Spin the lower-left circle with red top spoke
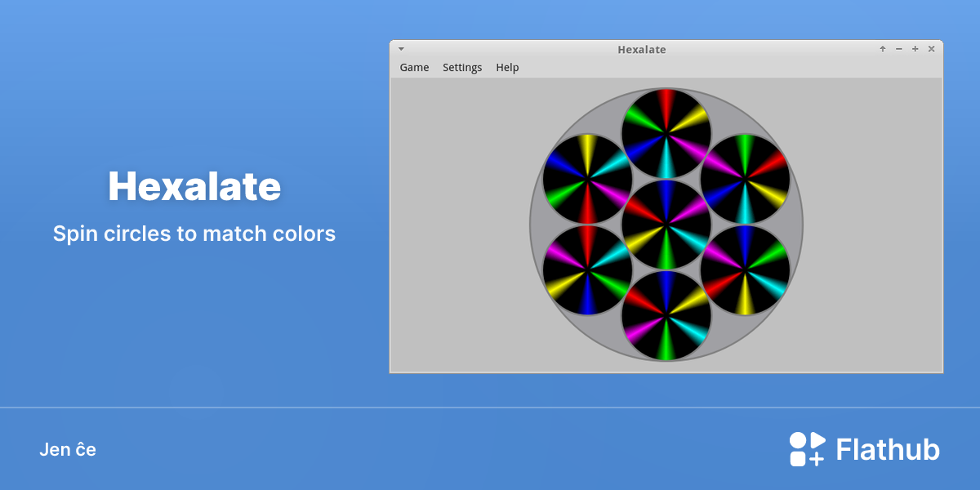 [x=587, y=270]
